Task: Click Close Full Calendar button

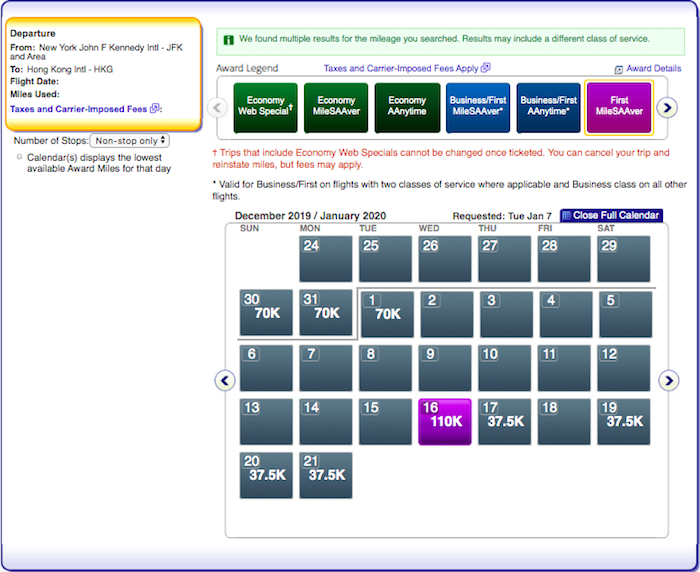Action: 611,215
